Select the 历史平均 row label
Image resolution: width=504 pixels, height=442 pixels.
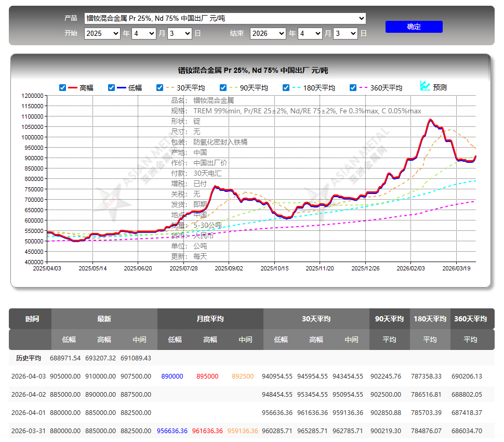click(x=29, y=358)
